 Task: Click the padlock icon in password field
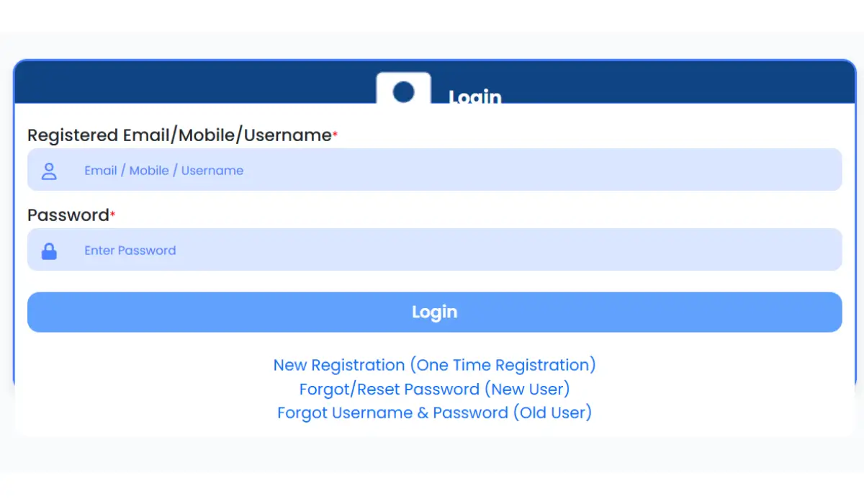point(49,251)
